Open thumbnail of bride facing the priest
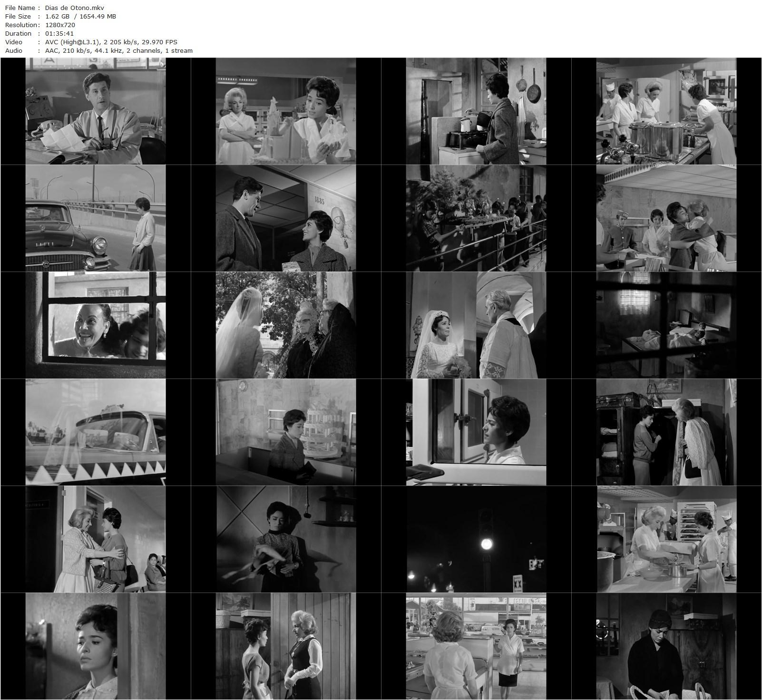The image size is (762, 700). 476,325
